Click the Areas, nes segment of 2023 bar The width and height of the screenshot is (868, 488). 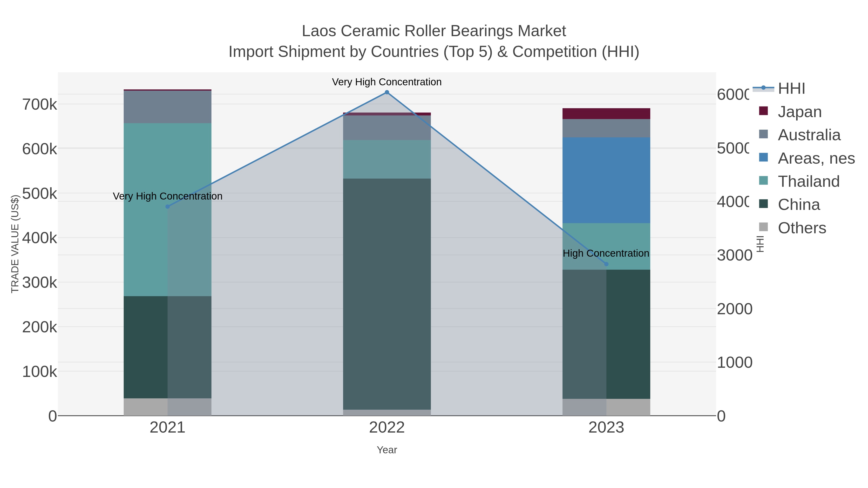coord(606,180)
